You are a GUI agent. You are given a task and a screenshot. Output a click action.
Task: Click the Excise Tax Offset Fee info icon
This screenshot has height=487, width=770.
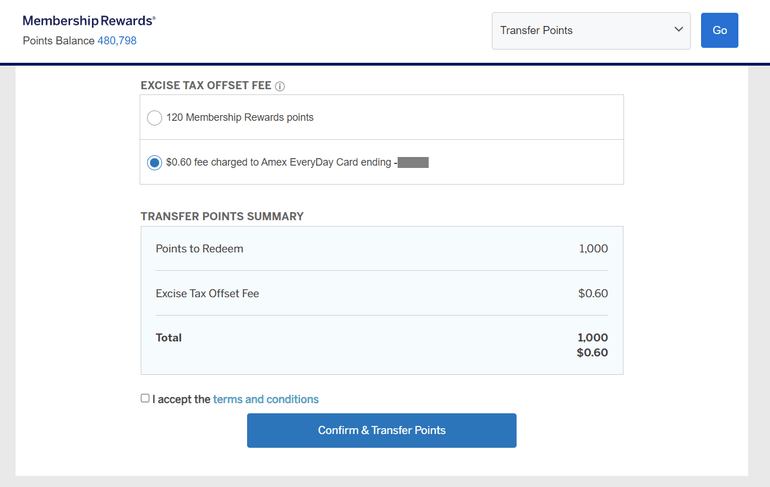click(x=280, y=87)
